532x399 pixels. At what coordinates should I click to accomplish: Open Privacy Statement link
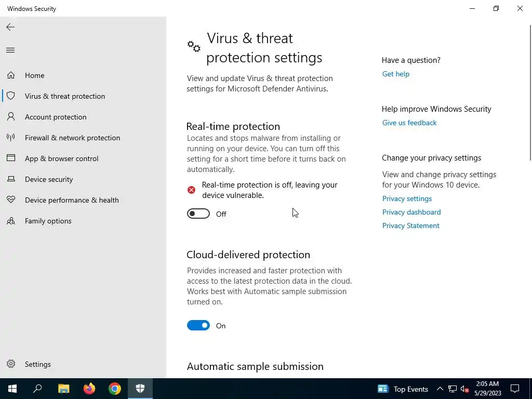pos(410,225)
